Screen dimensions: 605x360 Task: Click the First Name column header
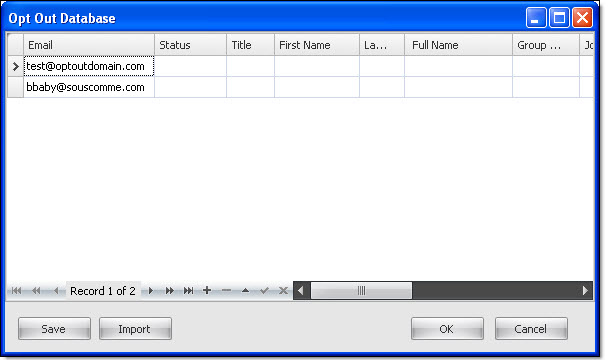317,45
